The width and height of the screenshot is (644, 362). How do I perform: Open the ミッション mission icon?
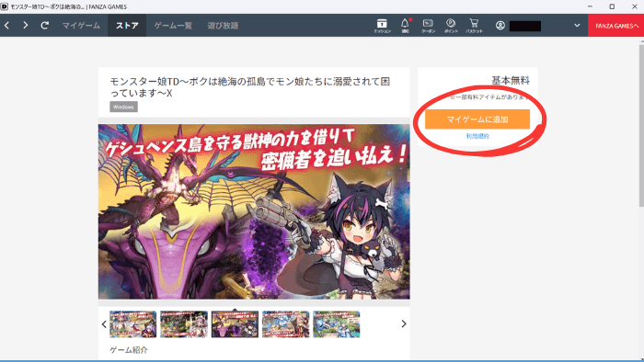pyautogui.click(x=382, y=26)
